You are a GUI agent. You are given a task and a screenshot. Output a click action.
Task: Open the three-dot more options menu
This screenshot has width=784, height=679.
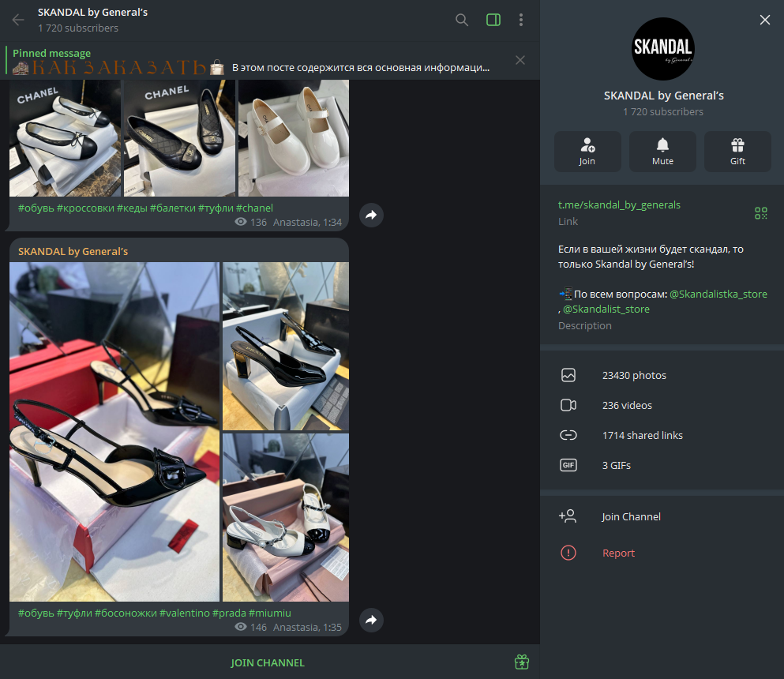pyautogui.click(x=521, y=20)
